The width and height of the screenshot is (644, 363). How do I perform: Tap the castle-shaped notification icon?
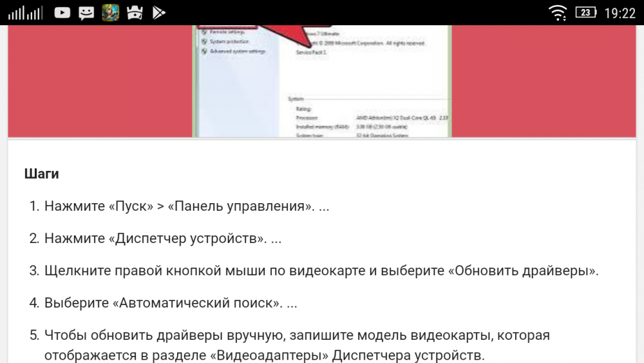point(135,13)
